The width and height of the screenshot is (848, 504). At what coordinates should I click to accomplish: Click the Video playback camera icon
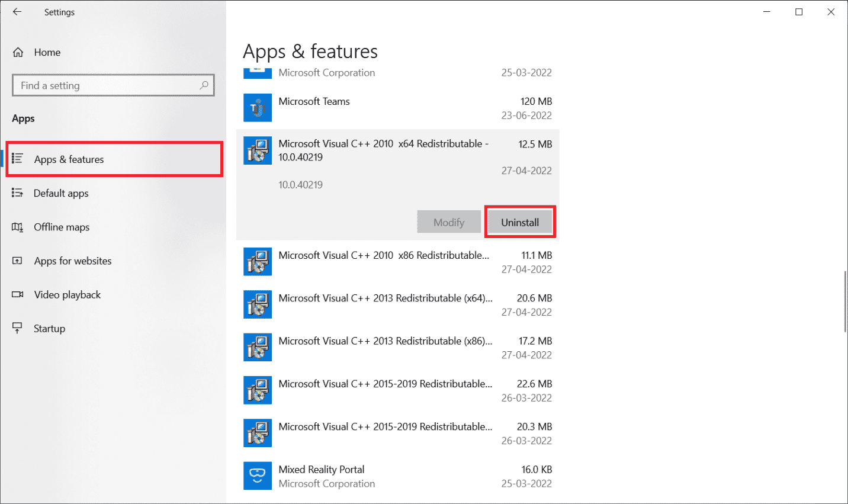click(18, 294)
